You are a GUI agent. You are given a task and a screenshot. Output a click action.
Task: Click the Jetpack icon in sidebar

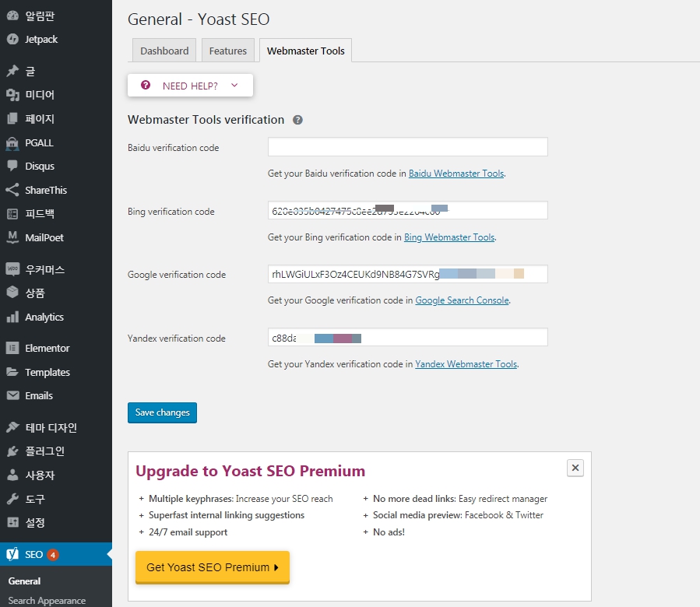pyautogui.click(x=12, y=40)
